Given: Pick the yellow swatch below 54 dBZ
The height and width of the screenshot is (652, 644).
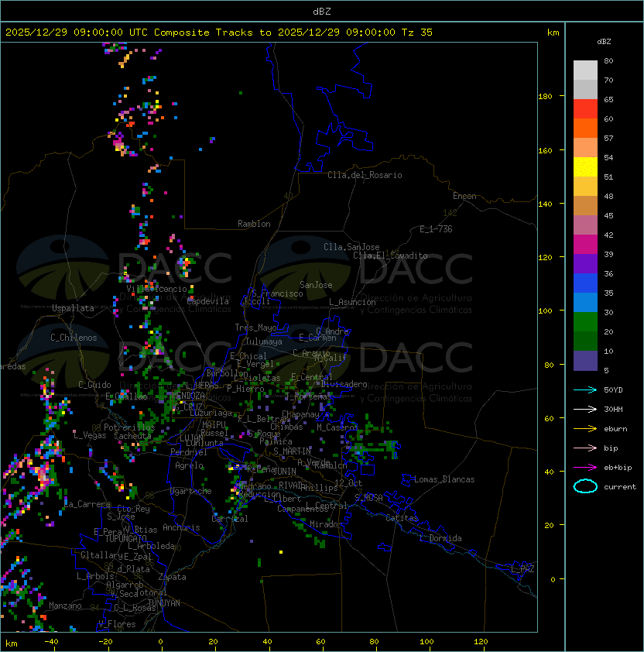Looking at the screenshot, I should tap(585, 167).
